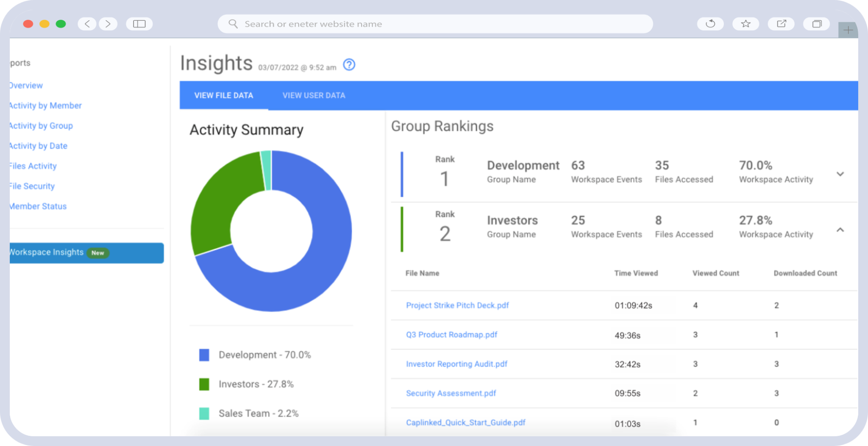
Task: Open Project Strike Pitch Deck.pdf
Action: point(457,305)
